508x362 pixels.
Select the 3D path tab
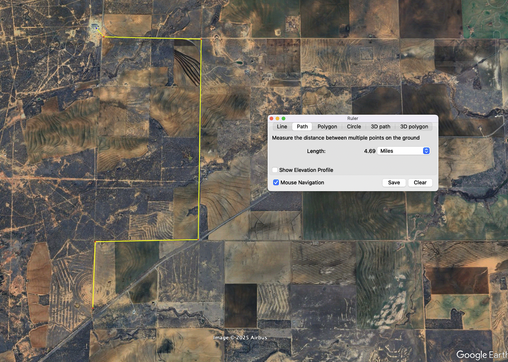pos(380,127)
